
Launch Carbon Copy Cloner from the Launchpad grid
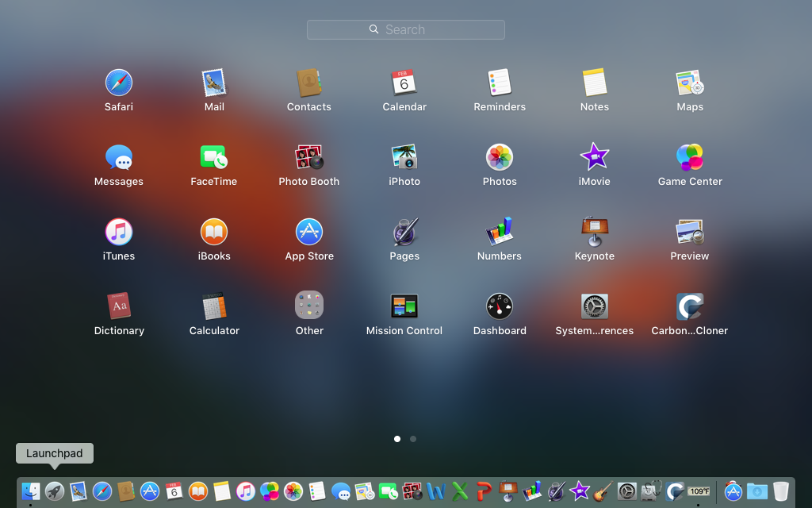coord(690,306)
